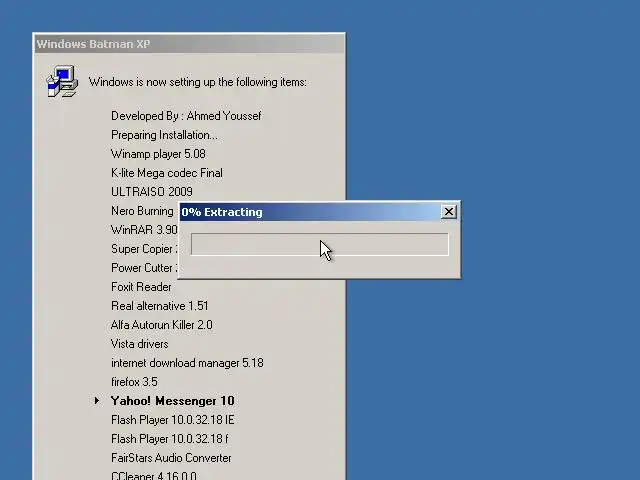Image resolution: width=640 pixels, height=480 pixels.
Task: Select the 'Foxit Reader' entry
Action: (141, 287)
